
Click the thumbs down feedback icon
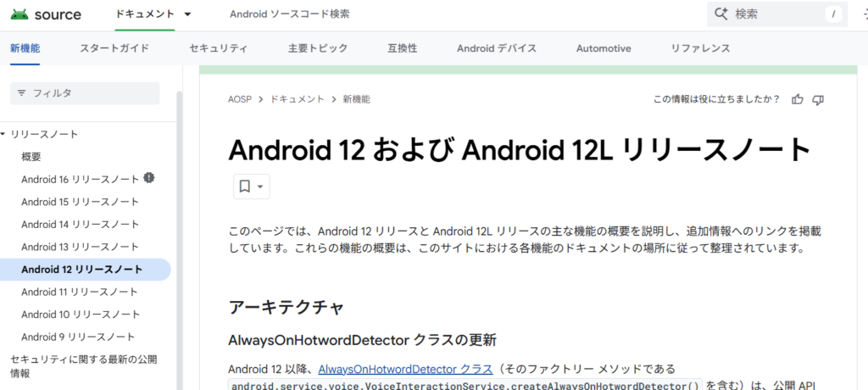point(818,99)
